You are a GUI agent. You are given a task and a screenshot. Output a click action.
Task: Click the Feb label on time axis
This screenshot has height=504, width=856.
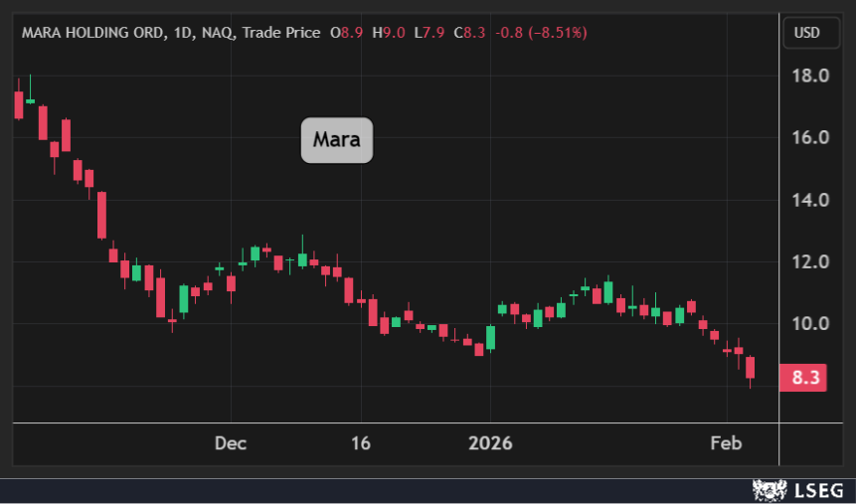(728, 443)
